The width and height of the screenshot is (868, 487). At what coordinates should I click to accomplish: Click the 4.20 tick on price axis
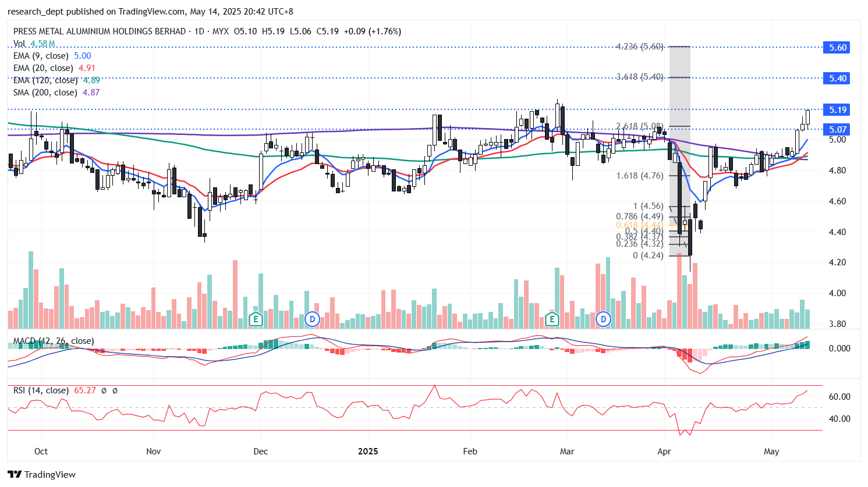pos(838,262)
